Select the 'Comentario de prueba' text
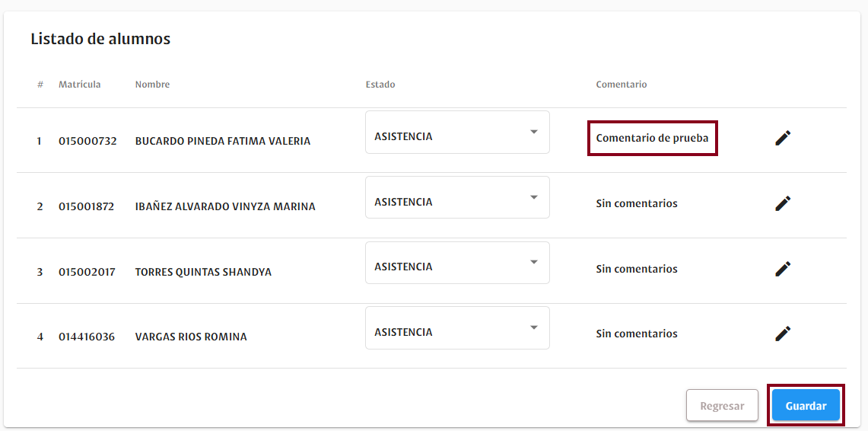The height and width of the screenshot is (431, 868). point(652,139)
